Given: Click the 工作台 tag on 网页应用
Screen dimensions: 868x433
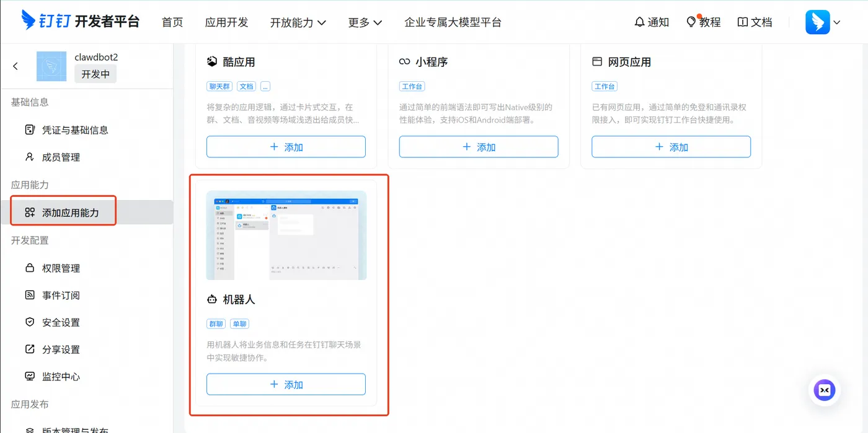Looking at the screenshot, I should click(x=604, y=86).
